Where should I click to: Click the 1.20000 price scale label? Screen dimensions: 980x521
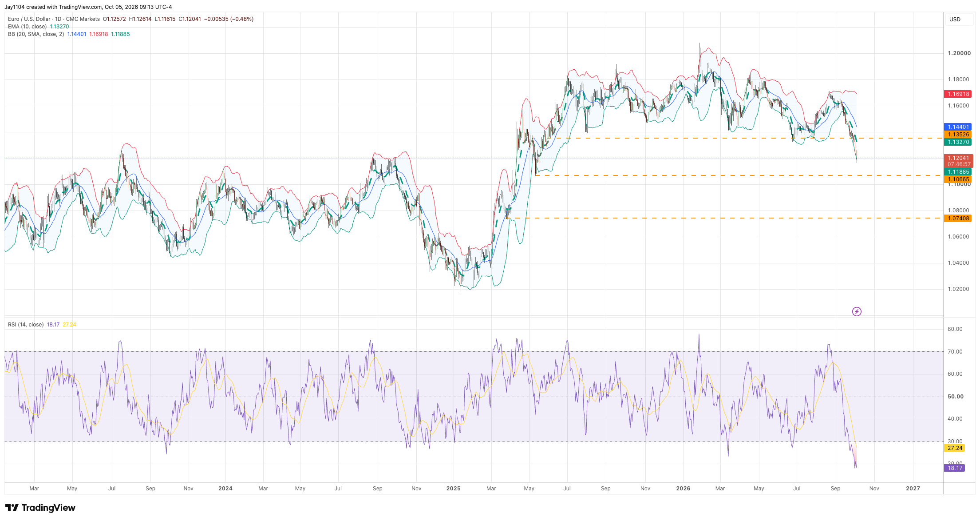click(x=959, y=53)
